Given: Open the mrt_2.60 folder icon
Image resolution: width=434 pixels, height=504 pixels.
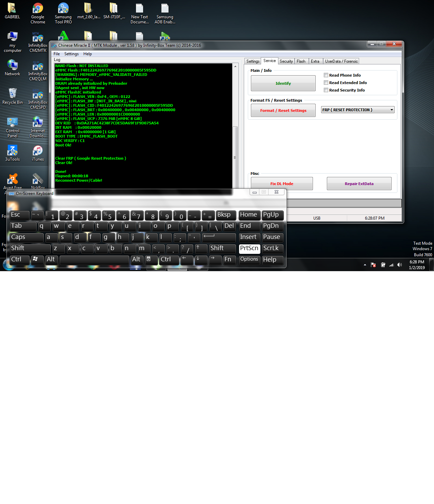Looking at the screenshot, I should click(x=88, y=11).
